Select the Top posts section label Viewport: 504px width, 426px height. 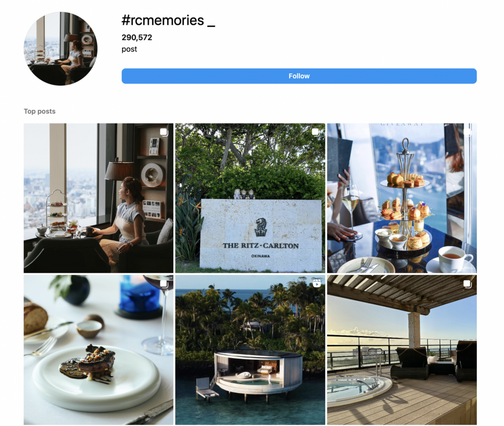(39, 111)
